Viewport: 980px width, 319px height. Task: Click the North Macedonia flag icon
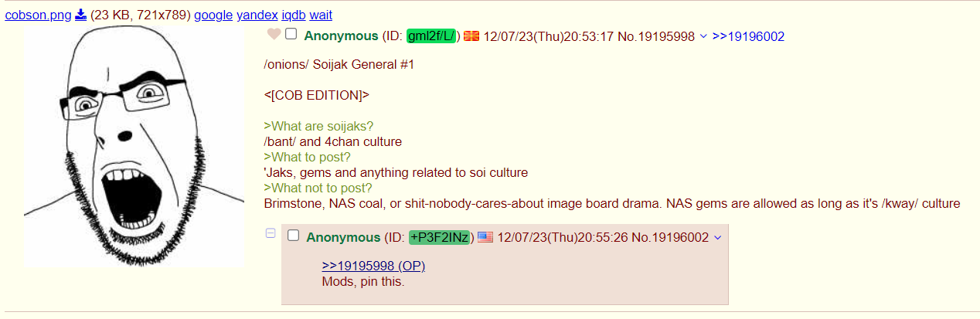471,36
